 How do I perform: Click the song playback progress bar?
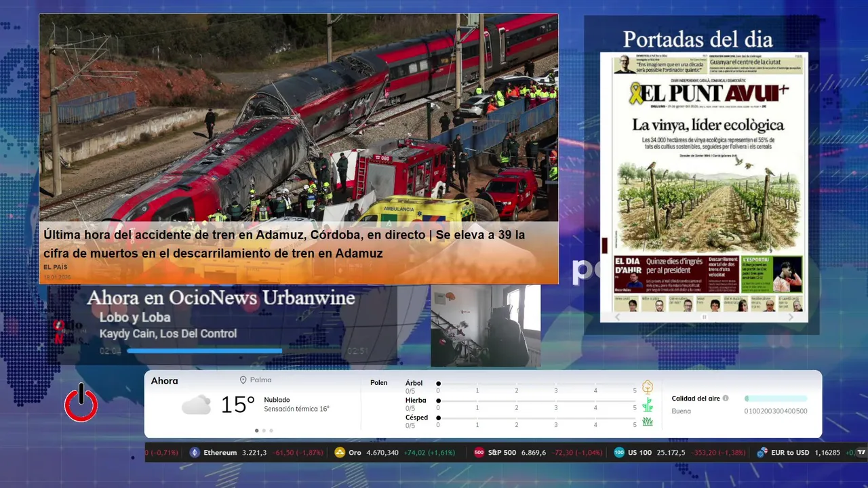coord(235,351)
